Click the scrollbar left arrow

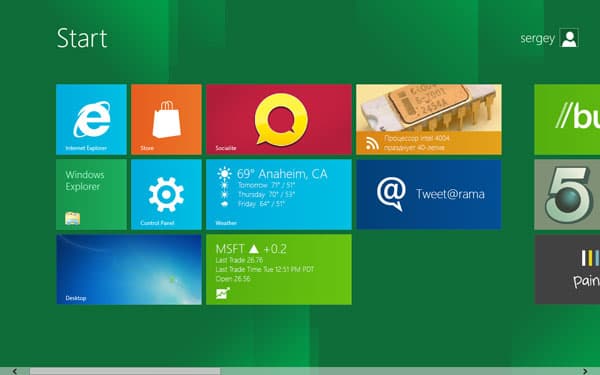click(x=15, y=371)
